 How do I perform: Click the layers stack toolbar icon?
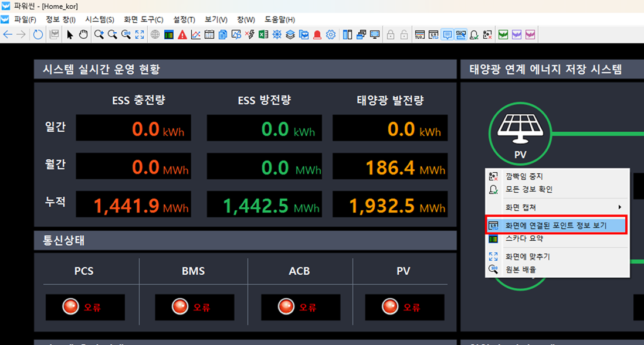click(290, 35)
